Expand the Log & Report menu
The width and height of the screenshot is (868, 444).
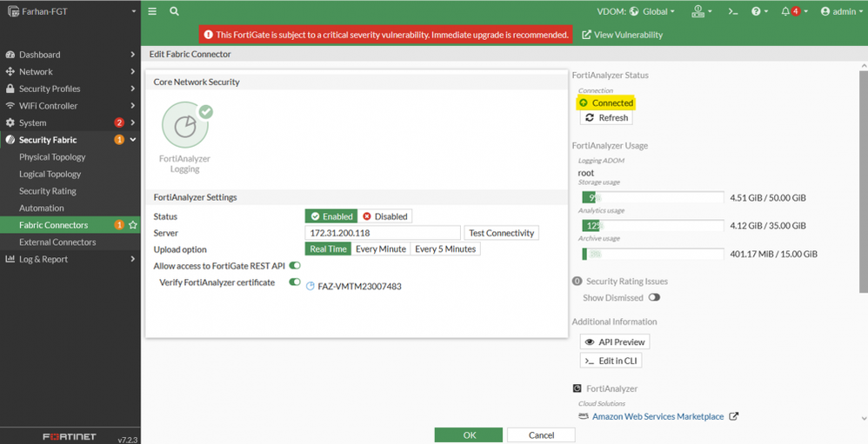click(70, 259)
